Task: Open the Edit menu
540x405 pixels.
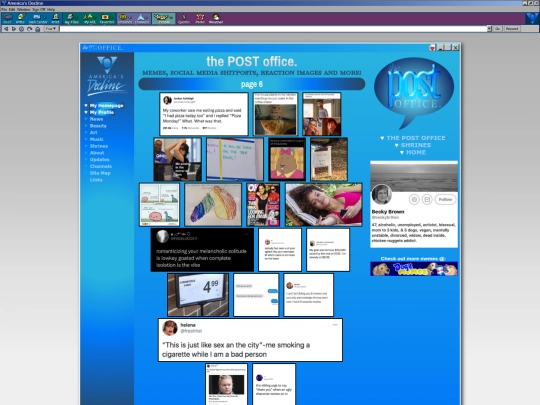Action: pos(12,9)
